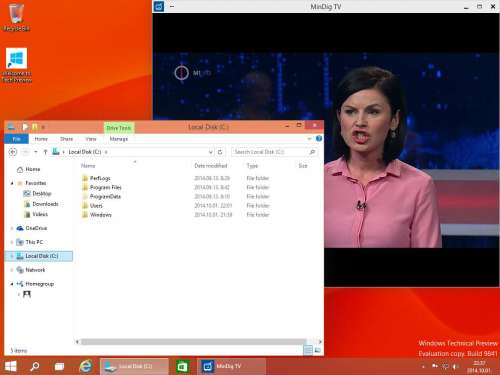Image resolution: width=500 pixels, height=375 pixels.
Task: Select Videos under Favorites
Action: (x=36, y=214)
